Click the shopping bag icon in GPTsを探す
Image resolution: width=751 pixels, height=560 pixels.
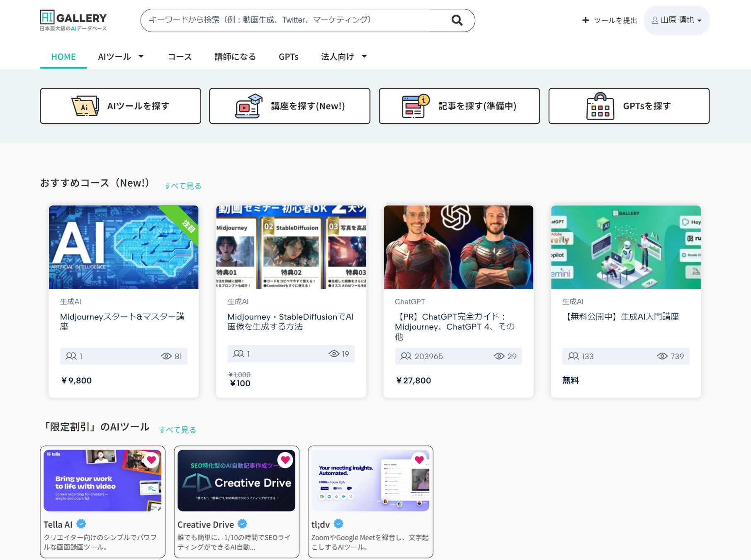pyautogui.click(x=600, y=106)
